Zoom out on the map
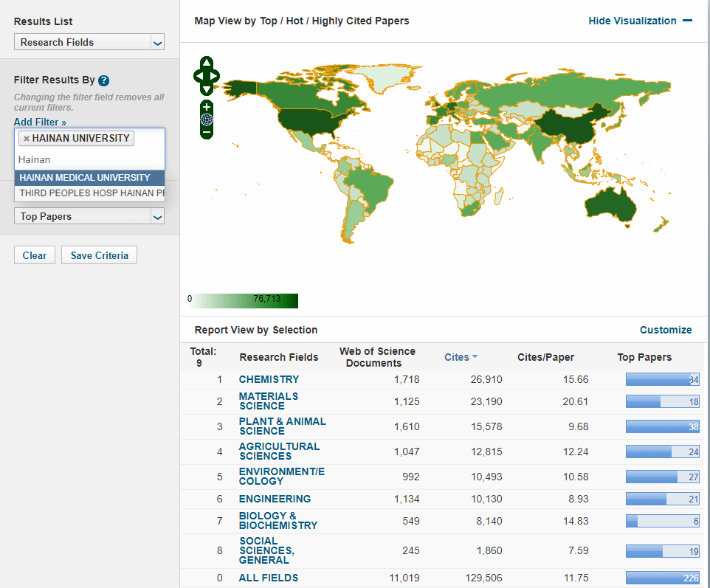 click(207, 131)
